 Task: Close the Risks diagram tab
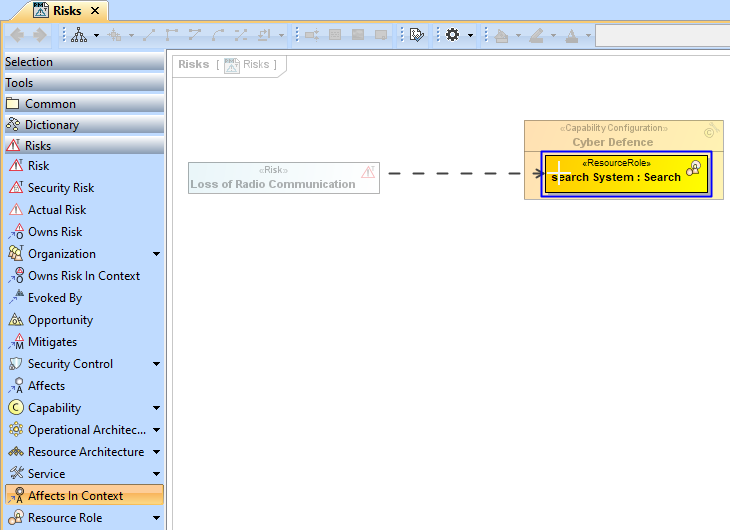[x=96, y=11]
